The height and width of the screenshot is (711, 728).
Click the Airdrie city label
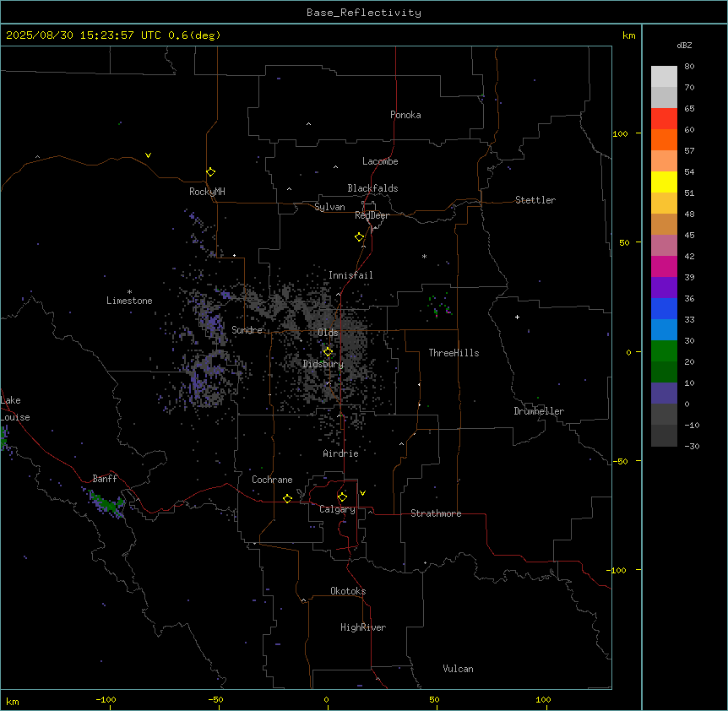click(x=341, y=453)
